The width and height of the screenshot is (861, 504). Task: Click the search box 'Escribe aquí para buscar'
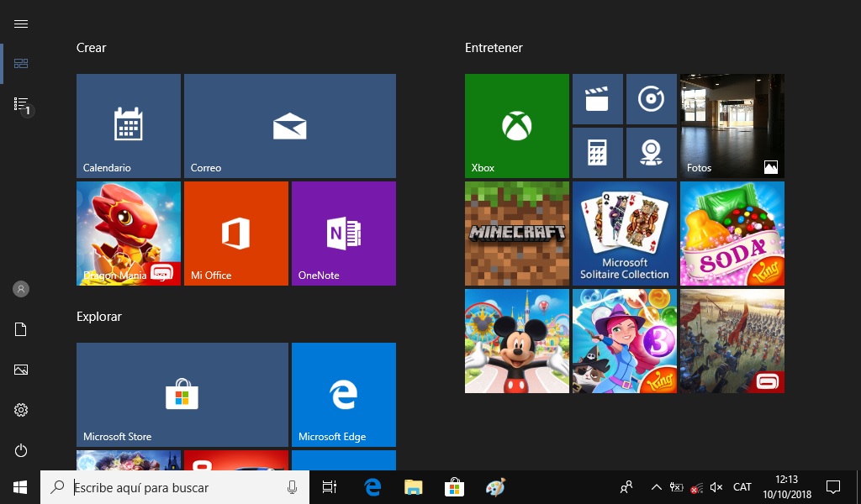pos(175,487)
